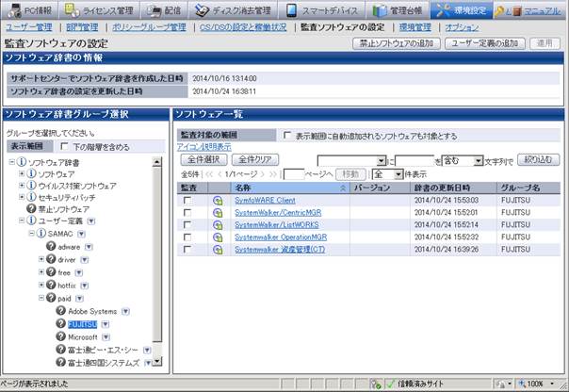Click 全件選択 button
The image size is (569, 392).
(x=203, y=159)
